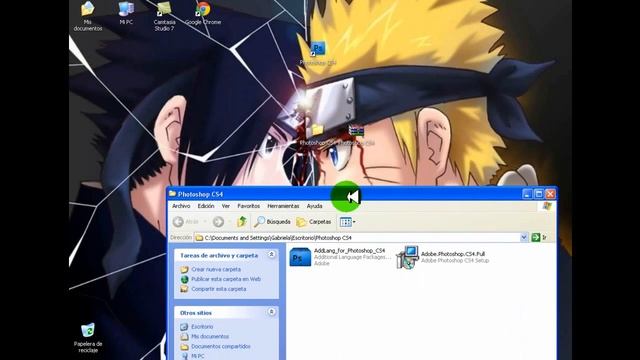Viewport: 640px width, 360px height.
Task: Go up one folder level
Action: 242,222
